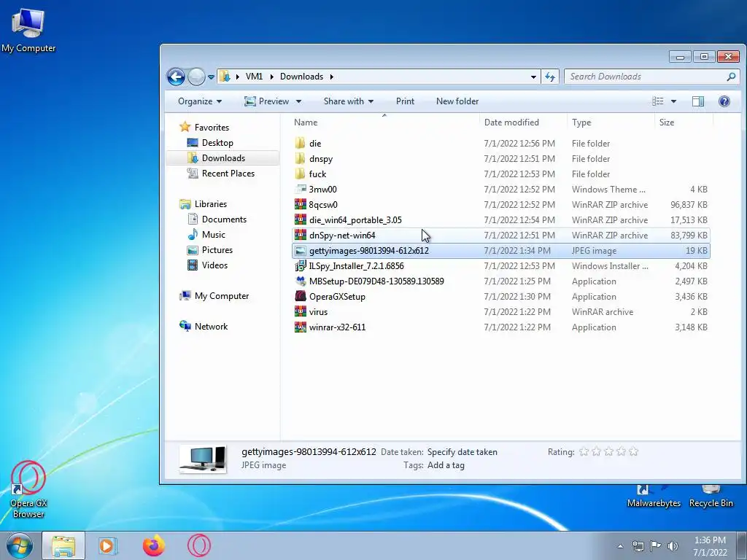Select the dnSpy-net-win64 archive icon
Image resolution: width=747 pixels, height=560 pixels.
click(300, 235)
